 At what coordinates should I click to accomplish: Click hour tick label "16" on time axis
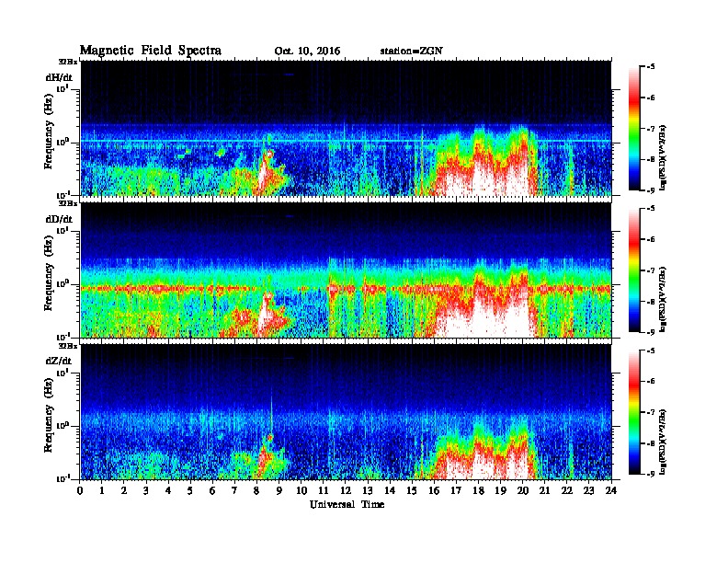coord(434,490)
